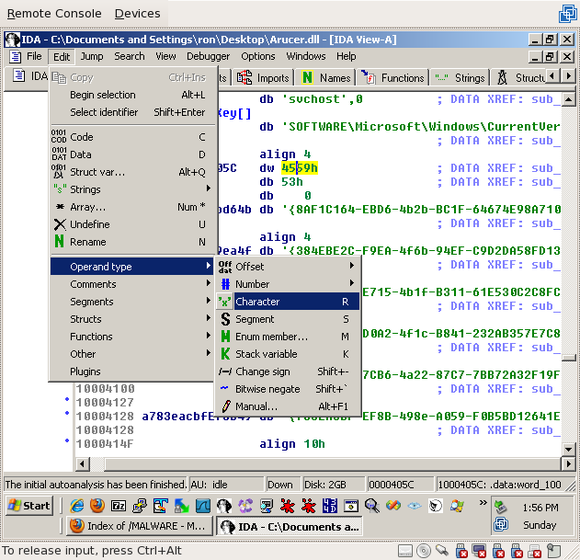The height and width of the screenshot is (560, 580).
Task: Click the Undefine X icon
Action: pos(60,224)
